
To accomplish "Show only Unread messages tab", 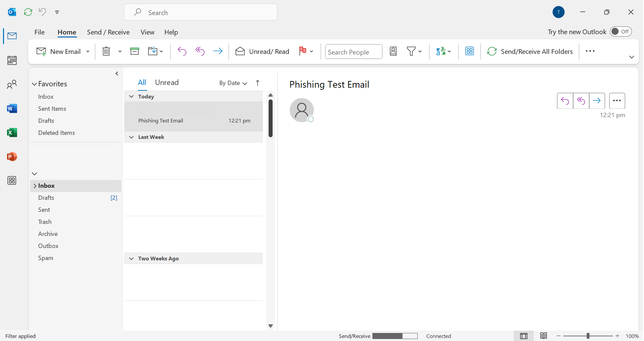I will pyautogui.click(x=167, y=83).
